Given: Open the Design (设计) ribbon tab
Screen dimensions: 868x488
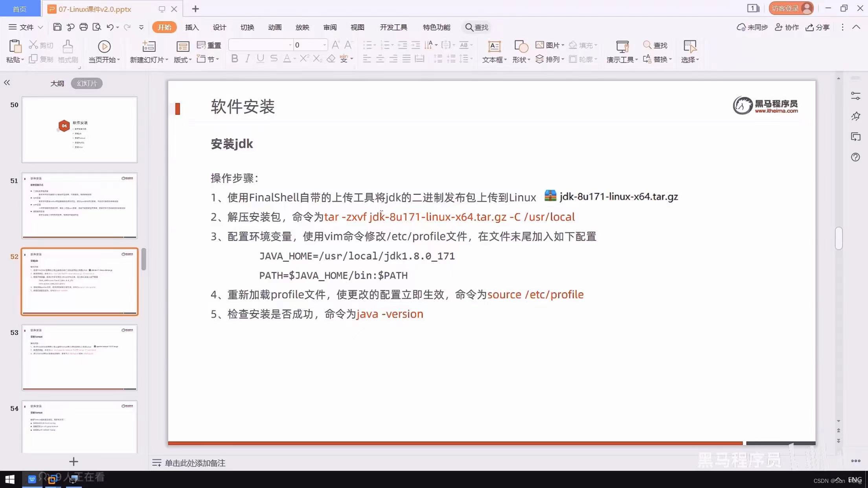Looking at the screenshot, I should point(219,27).
